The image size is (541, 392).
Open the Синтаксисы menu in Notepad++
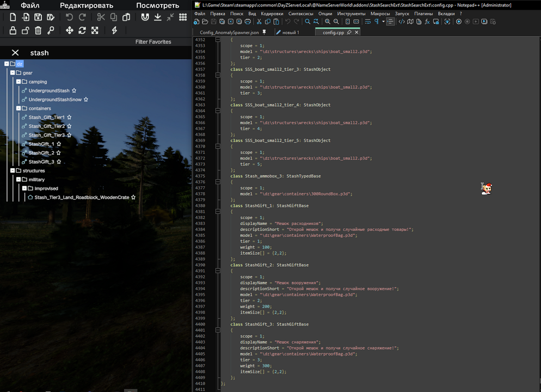click(301, 14)
